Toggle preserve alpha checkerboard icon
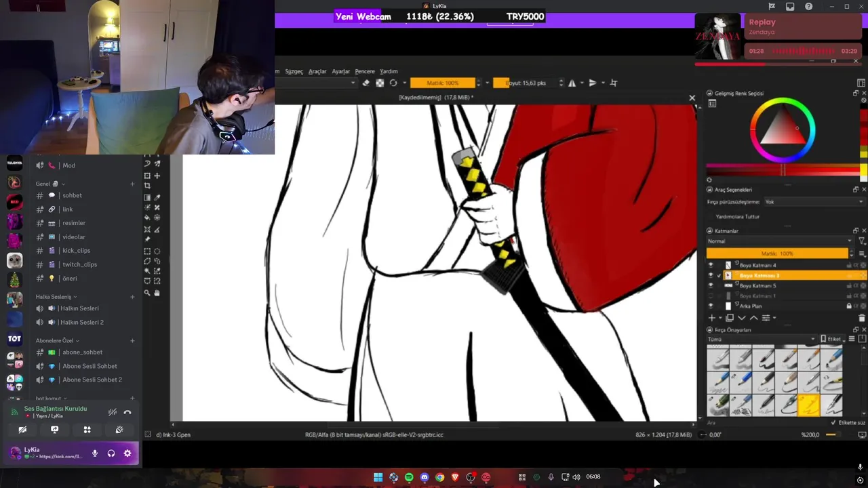Screen dimensions: 868x488 pos(380,83)
